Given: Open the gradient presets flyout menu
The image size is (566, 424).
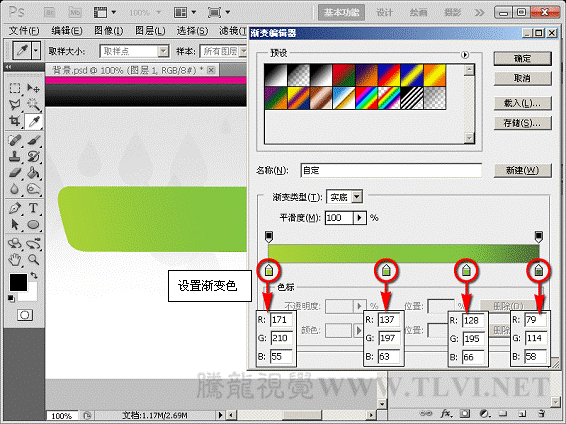Looking at the screenshot, I should click(x=465, y=55).
